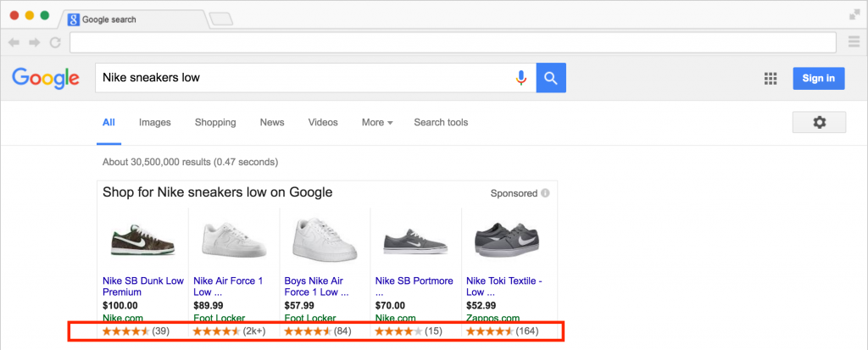Click the red close window button
The image size is (868, 350).
pos(15,15)
